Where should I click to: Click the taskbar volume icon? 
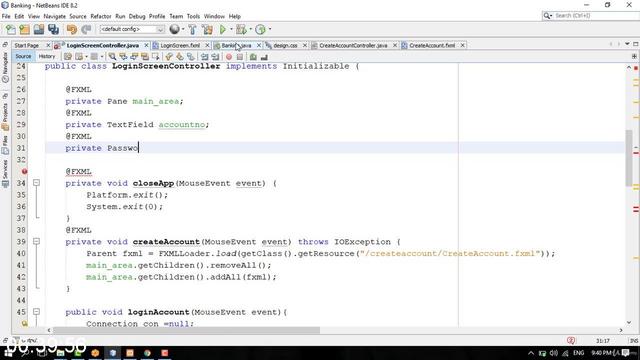pyautogui.click(x=553, y=353)
